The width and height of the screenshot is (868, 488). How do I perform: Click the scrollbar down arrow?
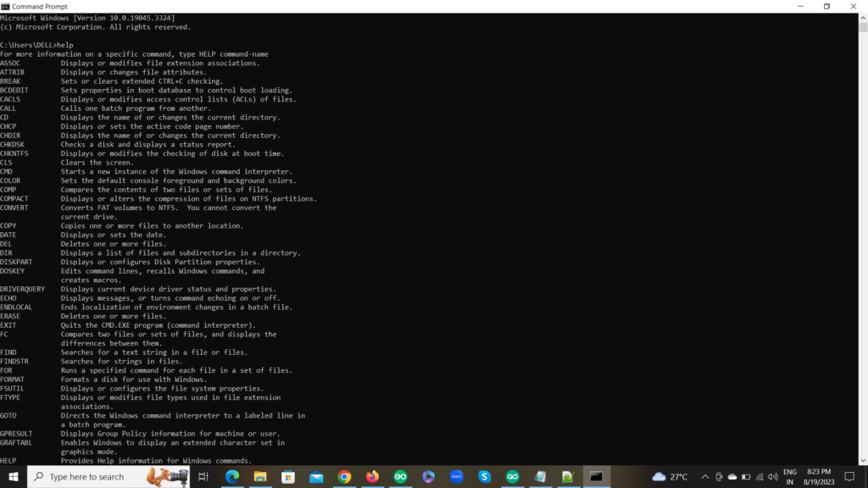click(863, 460)
